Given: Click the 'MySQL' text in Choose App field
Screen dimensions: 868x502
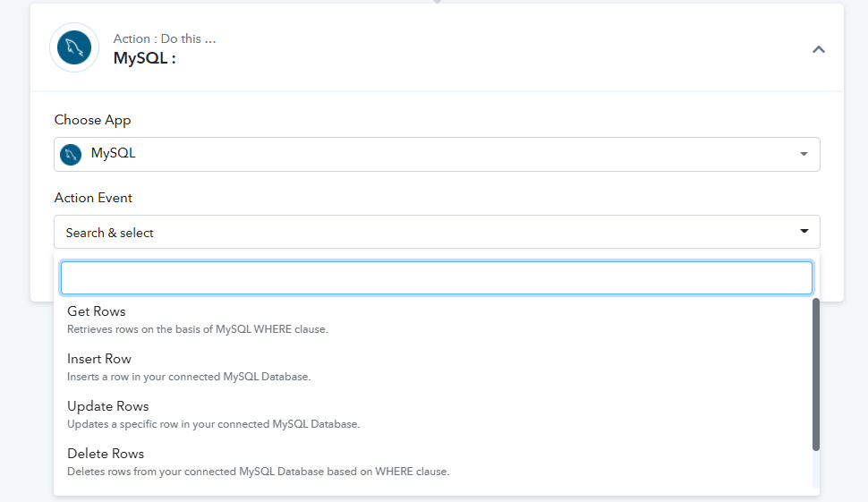Looking at the screenshot, I should 113,153.
